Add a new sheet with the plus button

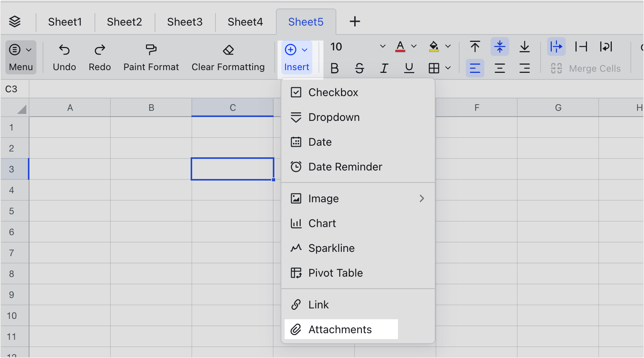(355, 21)
